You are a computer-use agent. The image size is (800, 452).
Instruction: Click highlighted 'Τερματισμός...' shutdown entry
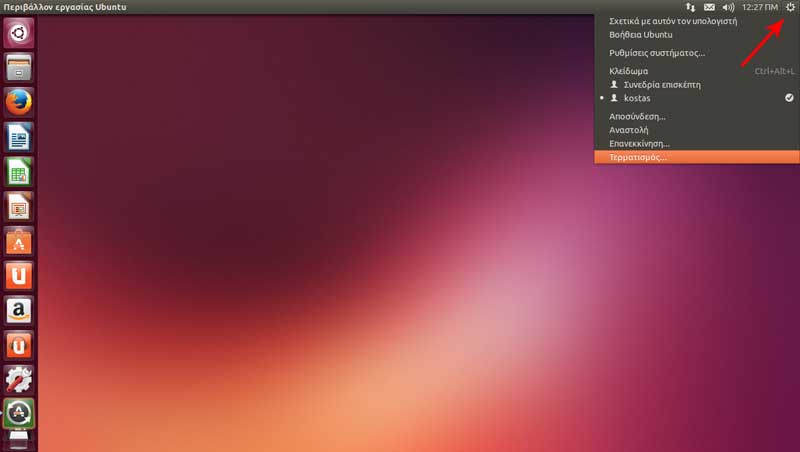pos(697,157)
